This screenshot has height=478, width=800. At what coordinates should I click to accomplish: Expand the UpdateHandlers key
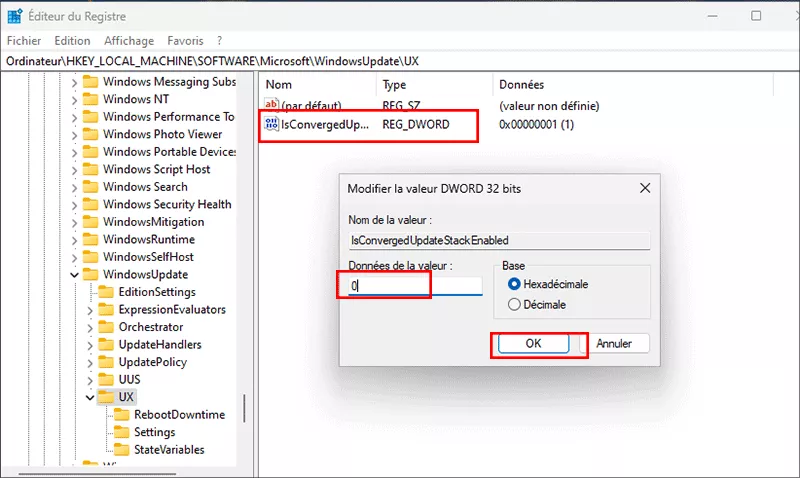click(90, 345)
